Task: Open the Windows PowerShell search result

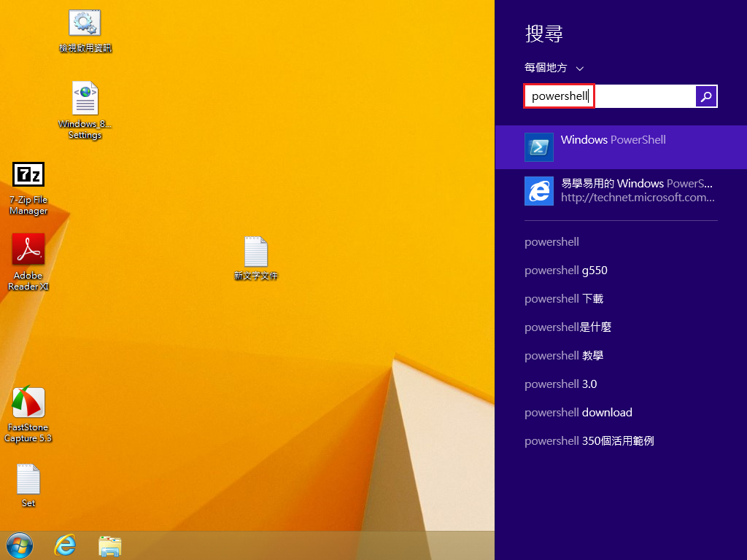Action: pos(621,147)
